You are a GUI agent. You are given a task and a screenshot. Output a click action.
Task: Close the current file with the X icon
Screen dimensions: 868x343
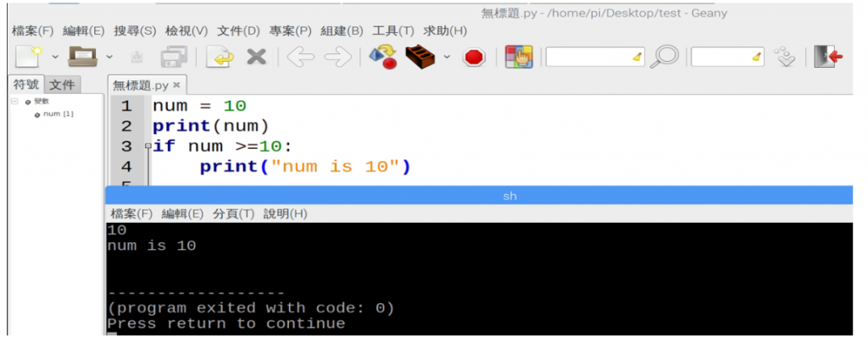tap(256, 57)
